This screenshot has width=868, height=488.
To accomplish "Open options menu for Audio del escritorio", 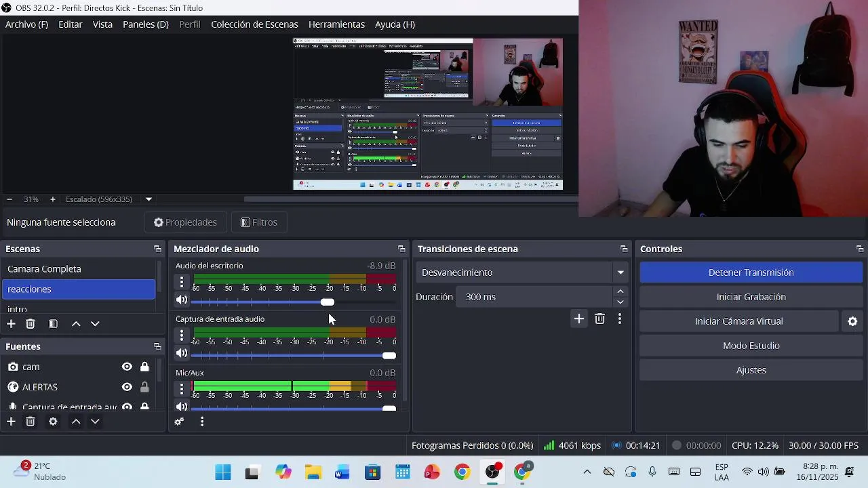I will tap(181, 281).
